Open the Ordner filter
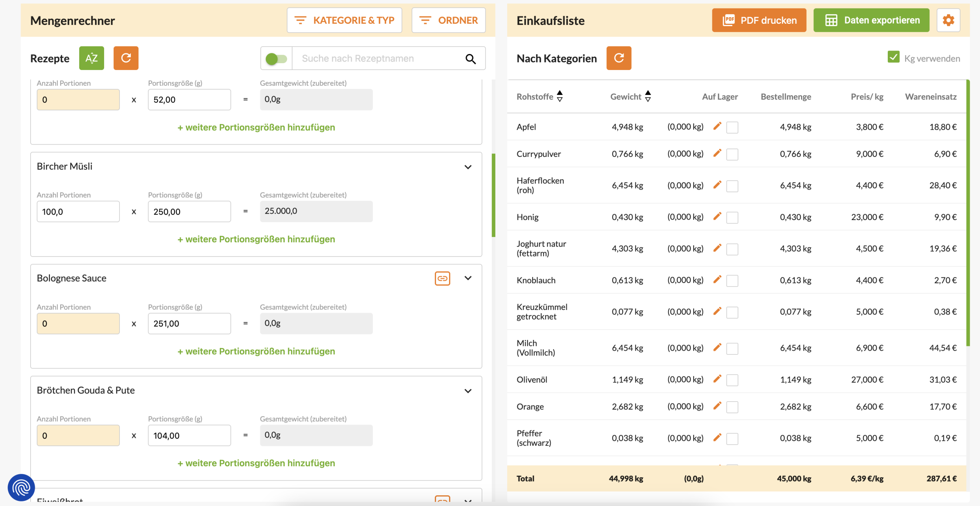Screen dimensions: 980x506 pyautogui.click(x=448, y=20)
